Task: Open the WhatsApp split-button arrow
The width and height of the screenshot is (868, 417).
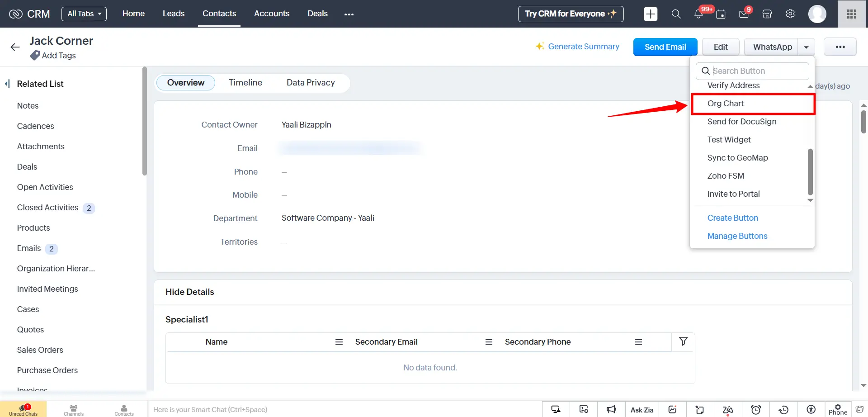Action: (806, 47)
